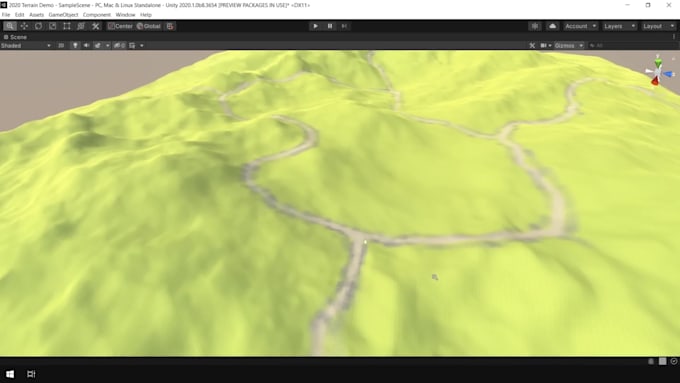This screenshot has width=680, height=383.
Task: Open the status bar activity progress icon
Action: click(x=673, y=361)
